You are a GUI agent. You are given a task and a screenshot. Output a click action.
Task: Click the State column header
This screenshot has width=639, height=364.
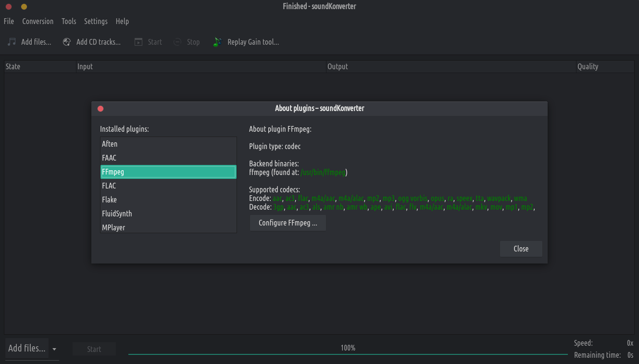40,66
